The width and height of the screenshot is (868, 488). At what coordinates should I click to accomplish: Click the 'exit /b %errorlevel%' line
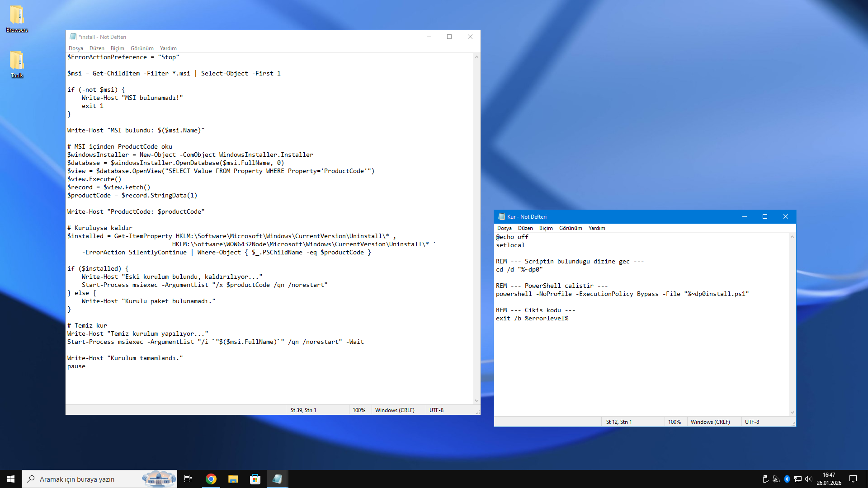click(x=532, y=318)
